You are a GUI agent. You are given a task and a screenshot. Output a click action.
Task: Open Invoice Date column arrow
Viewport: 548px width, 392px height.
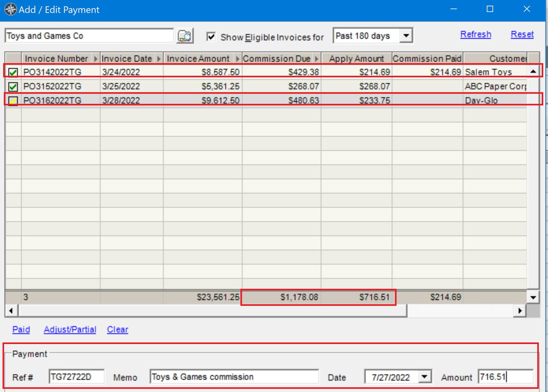click(x=158, y=59)
